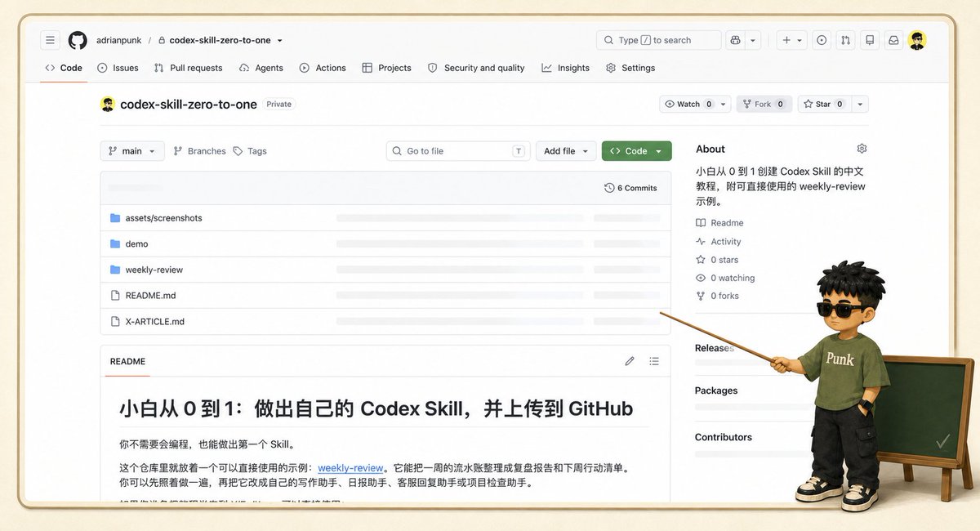Click the repository owner avatar beside repo title
Screen dimensions: 980x531
[x=108, y=104]
